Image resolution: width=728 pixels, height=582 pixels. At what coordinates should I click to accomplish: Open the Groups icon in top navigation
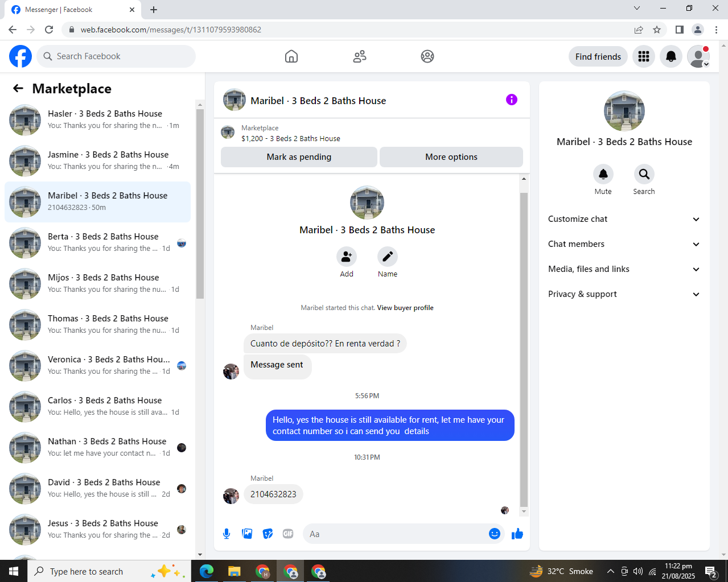click(427, 56)
